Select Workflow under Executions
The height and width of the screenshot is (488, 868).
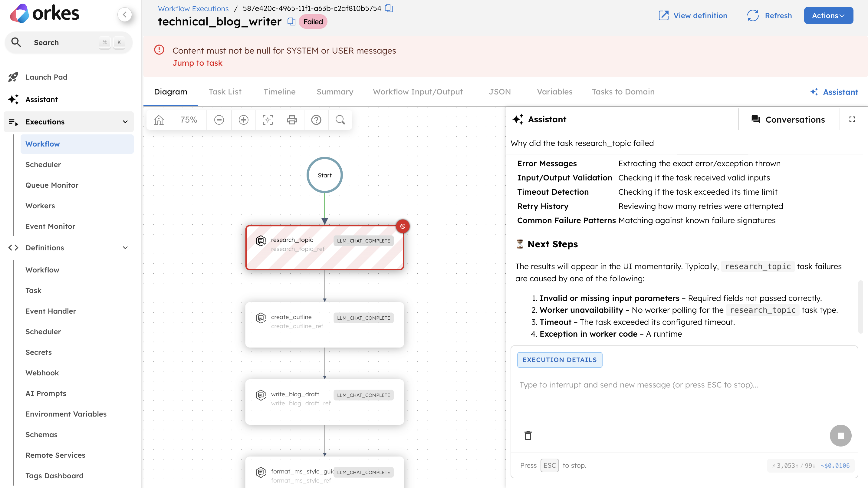point(77,144)
